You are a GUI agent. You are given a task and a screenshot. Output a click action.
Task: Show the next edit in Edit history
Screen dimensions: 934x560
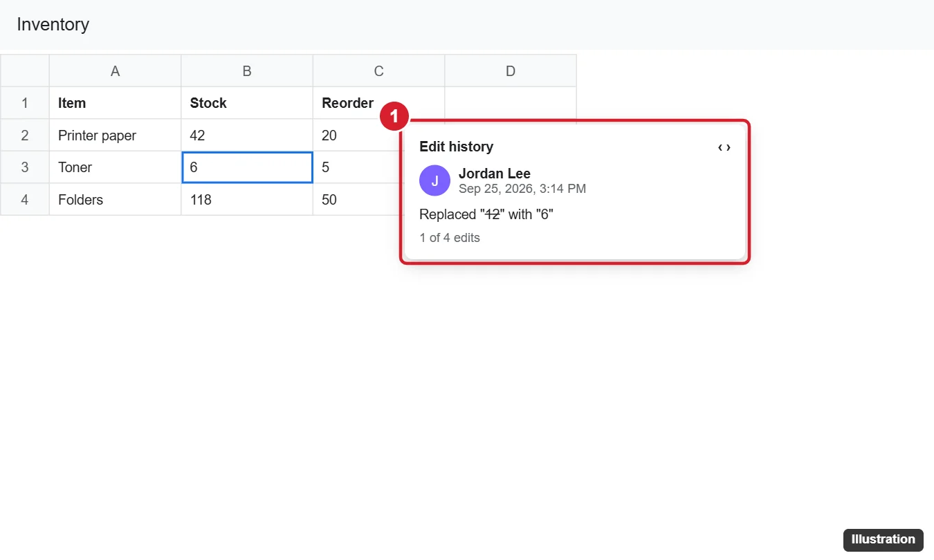(x=729, y=147)
